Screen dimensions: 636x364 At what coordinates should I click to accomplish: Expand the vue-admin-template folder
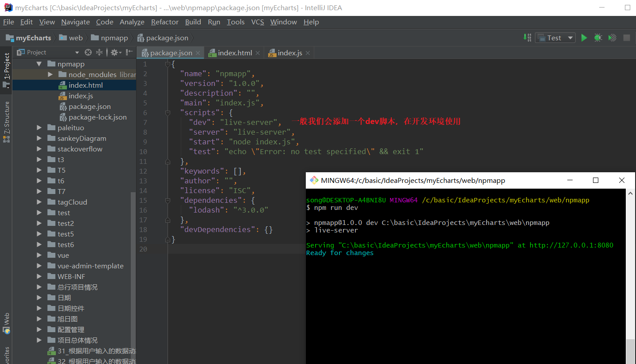(39, 266)
